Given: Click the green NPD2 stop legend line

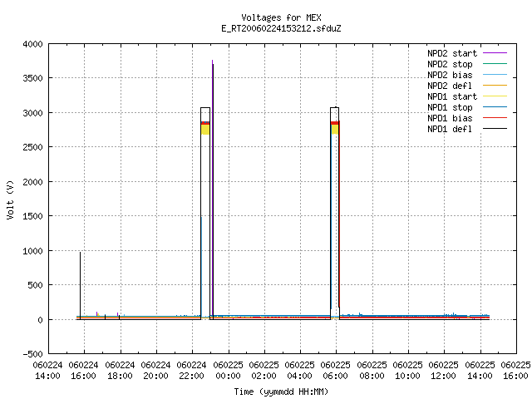Looking at the screenshot, I should [x=495, y=64].
